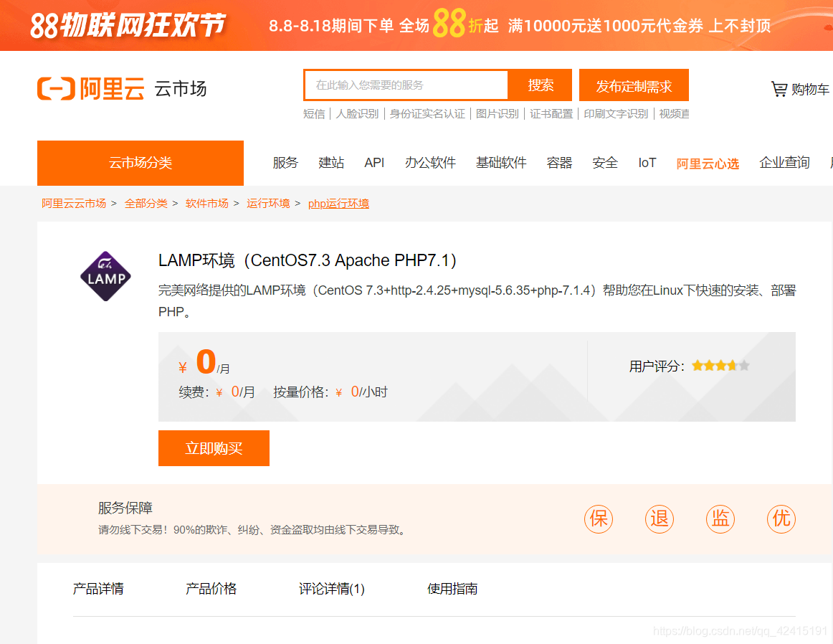Focus the service search input field

[406, 85]
